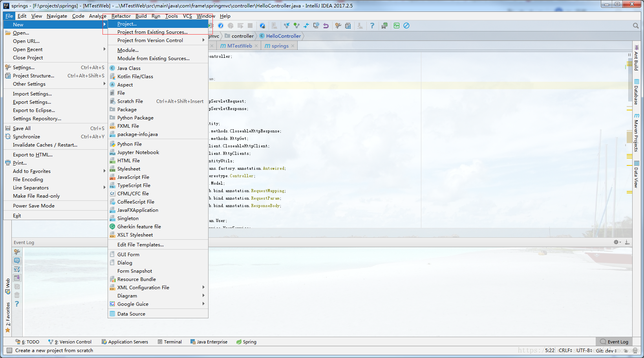Toggle scroll to end in Event Log
Image resolution: width=644 pixels, height=358 pixels.
17,278
